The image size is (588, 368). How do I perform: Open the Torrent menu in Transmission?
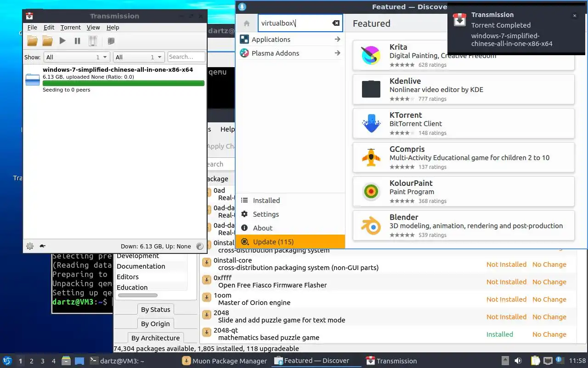pyautogui.click(x=70, y=28)
